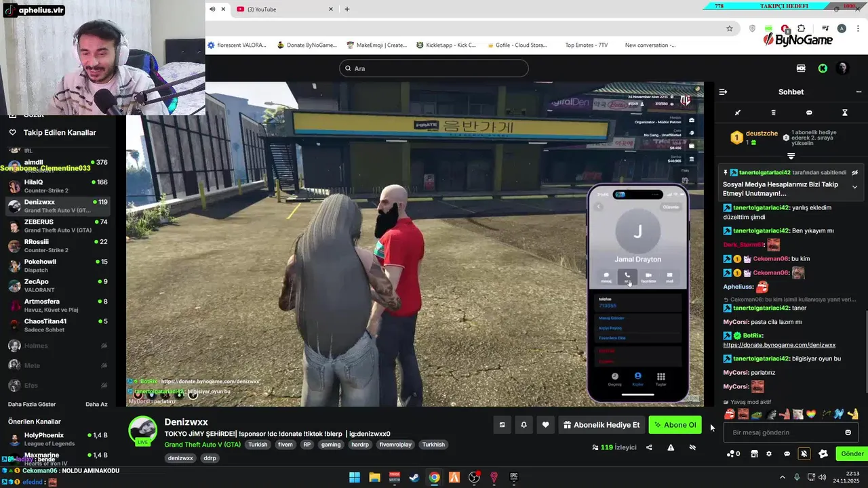Click the sticker badge icon beside Gönder
The image size is (868, 488).
pos(823,454)
